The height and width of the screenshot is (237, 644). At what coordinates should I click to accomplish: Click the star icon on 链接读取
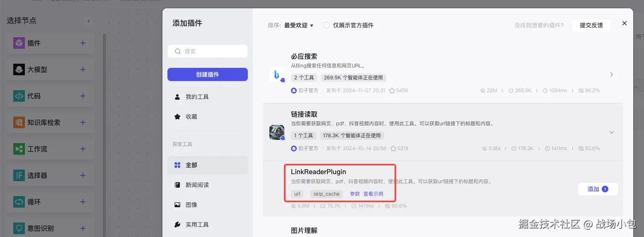[393, 148]
